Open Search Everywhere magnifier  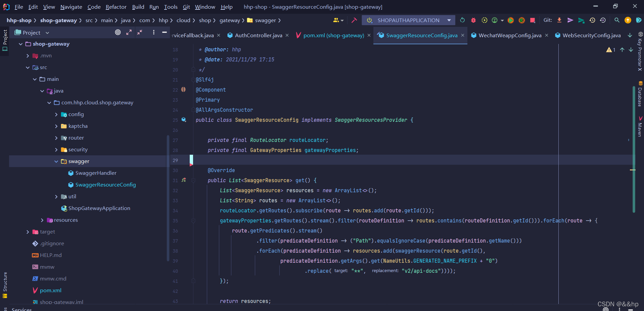coord(617,20)
